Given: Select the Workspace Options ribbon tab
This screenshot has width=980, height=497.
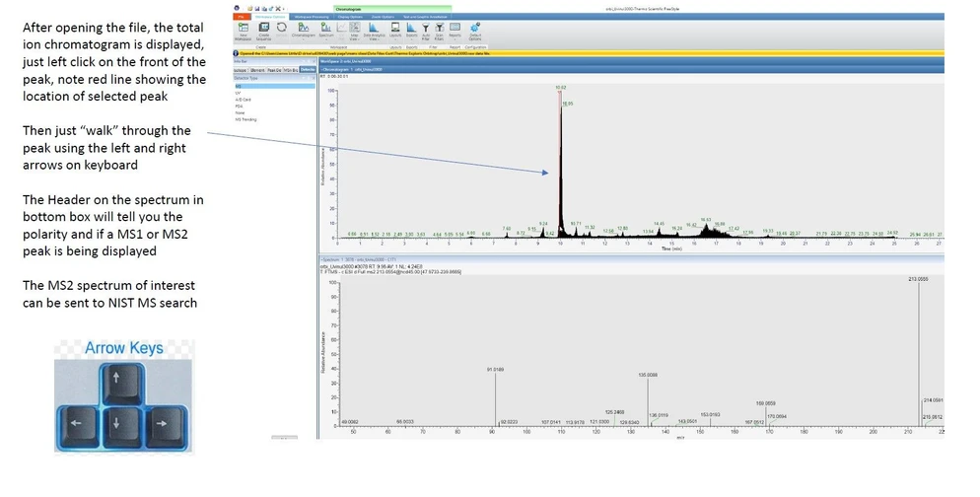Looking at the screenshot, I should point(270,17).
